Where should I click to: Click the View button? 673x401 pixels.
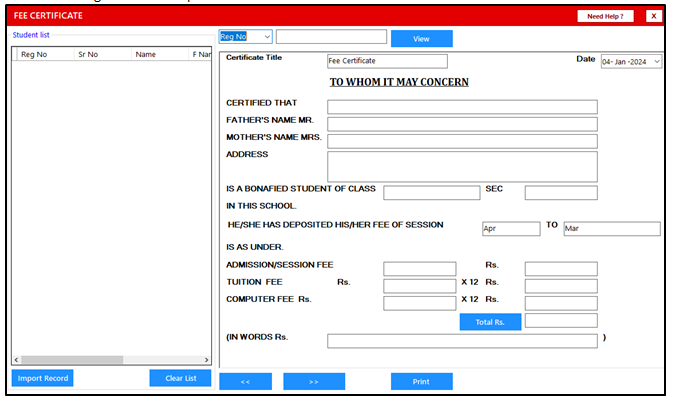(x=421, y=39)
